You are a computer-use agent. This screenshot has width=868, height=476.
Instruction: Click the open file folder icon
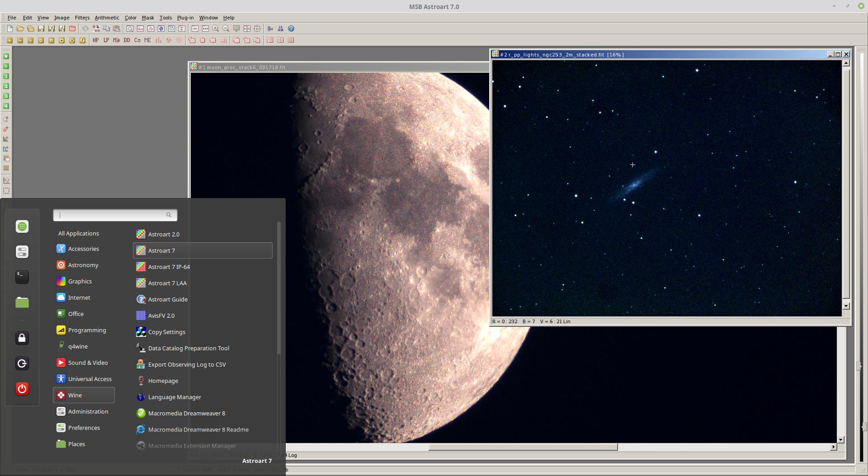coord(20,28)
